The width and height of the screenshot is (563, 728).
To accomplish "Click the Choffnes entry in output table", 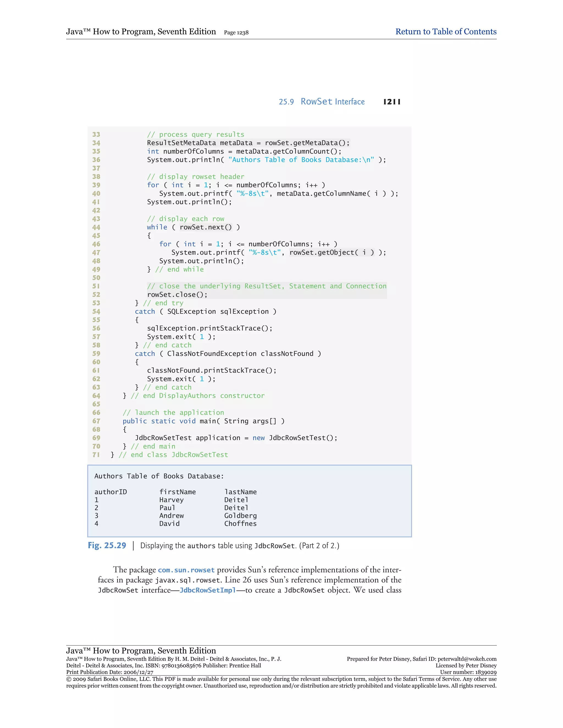I will tap(240, 524).
